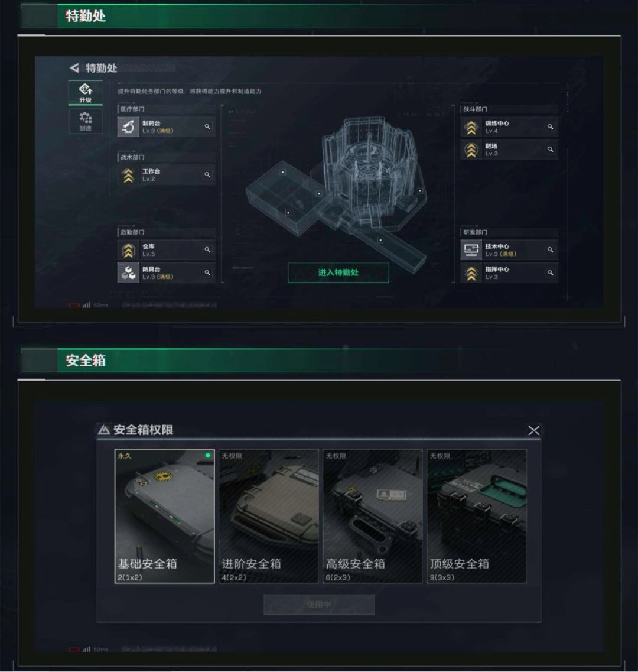Click the 进入特勤处 button

[338, 272]
